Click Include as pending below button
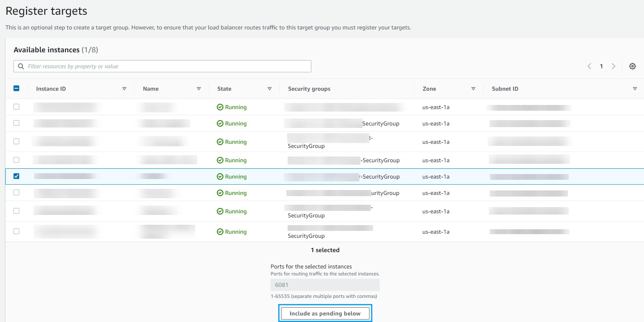The image size is (644, 322). pyautogui.click(x=325, y=313)
